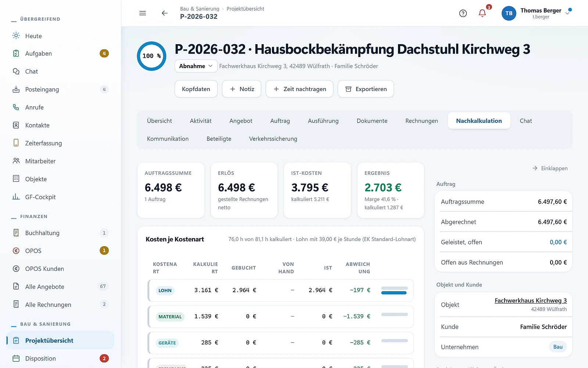The image size is (588, 368).
Task: Go back with the left arrow icon
Action: (165, 13)
